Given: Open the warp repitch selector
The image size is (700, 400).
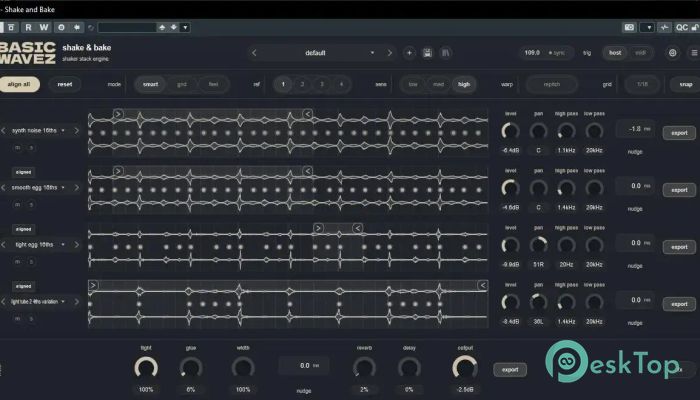Looking at the screenshot, I should coord(552,84).
